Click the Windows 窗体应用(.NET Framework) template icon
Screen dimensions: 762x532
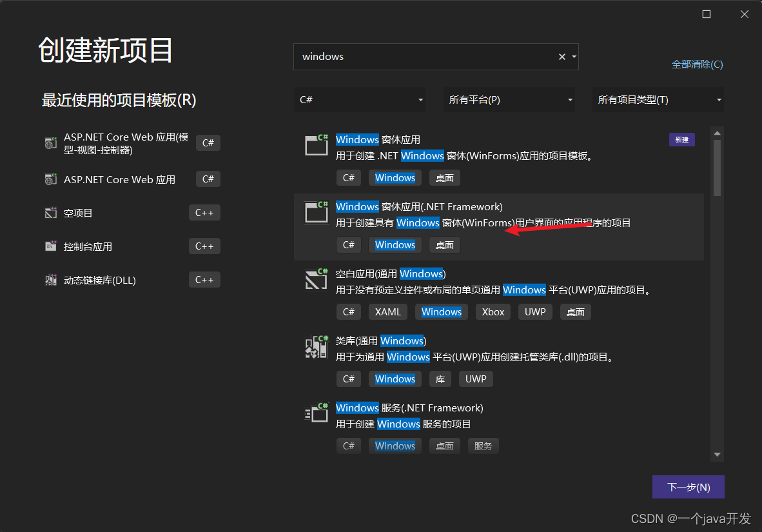tap(316, 212)
